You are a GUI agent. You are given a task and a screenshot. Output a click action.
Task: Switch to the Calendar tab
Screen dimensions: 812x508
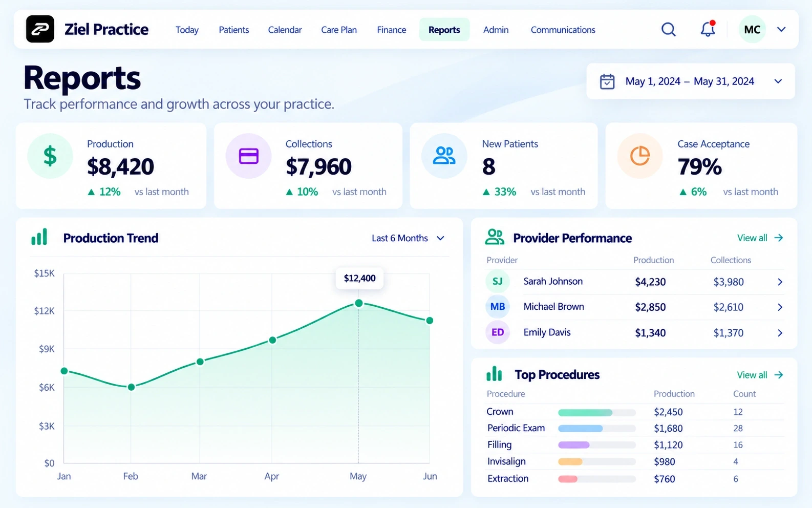click(285, 30)
